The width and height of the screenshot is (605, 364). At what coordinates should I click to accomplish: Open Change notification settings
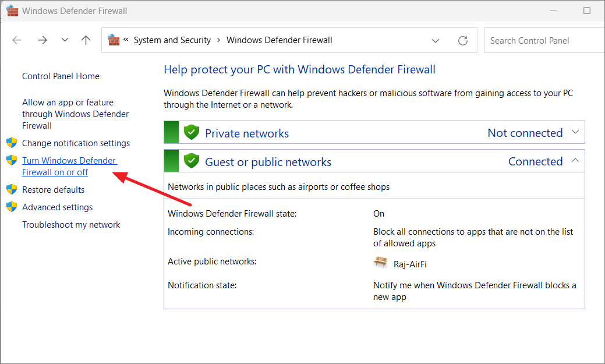[x=76, y=143]
